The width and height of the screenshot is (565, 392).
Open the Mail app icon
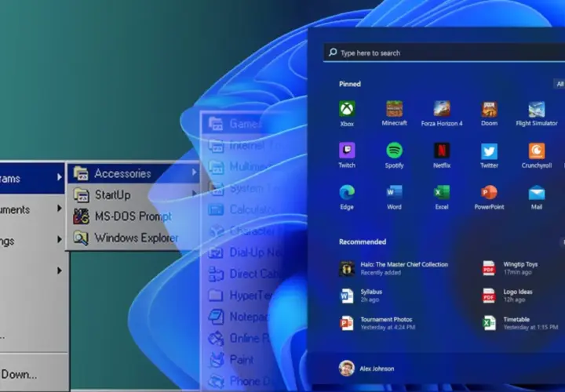pos(537,193)
